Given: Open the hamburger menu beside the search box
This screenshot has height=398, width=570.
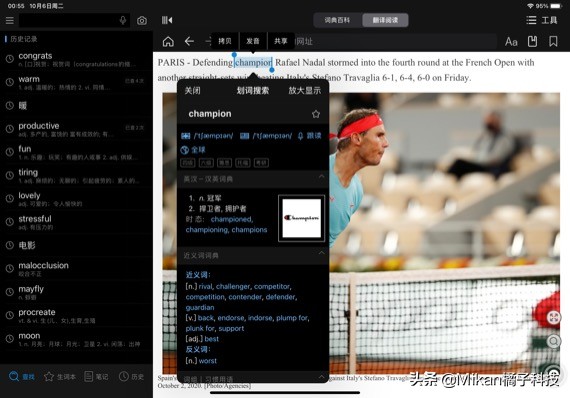Looking at the screenshot, I should coord(10,20).
